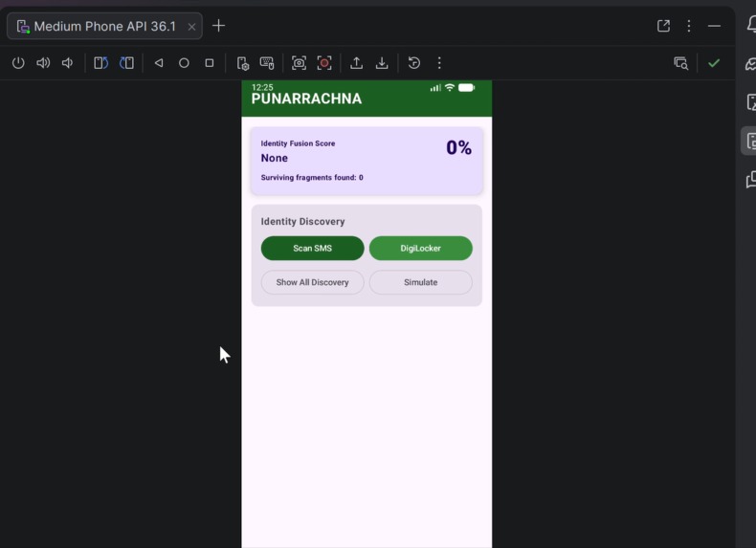Open Device Manager sidebar icon
This screenshot has height=548, width=756.
[751, 102]
